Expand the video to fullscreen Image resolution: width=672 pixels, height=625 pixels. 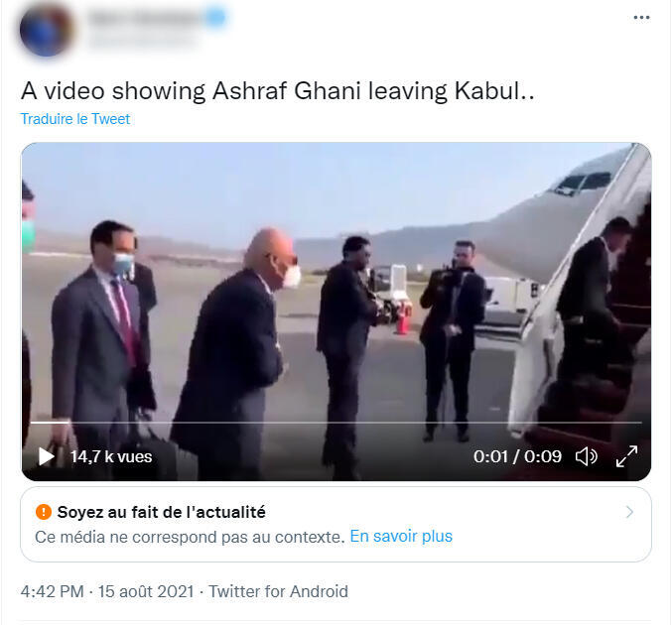tap(626, 456)
